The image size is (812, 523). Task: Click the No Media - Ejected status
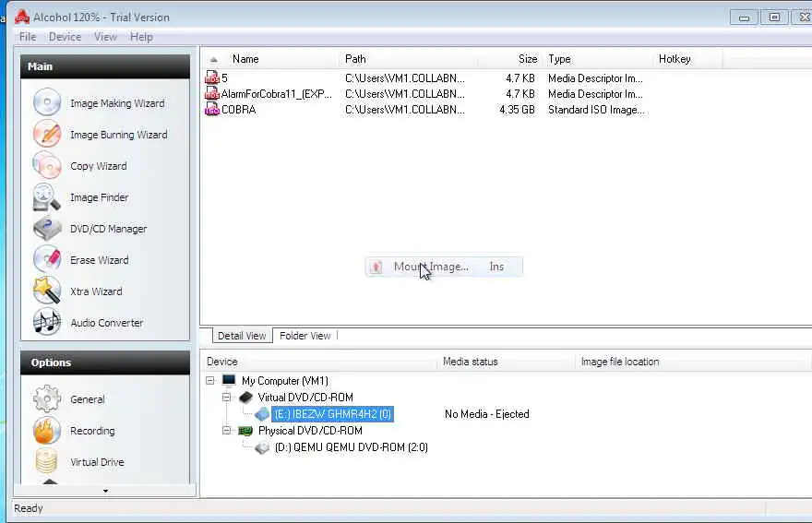click(x=487, y=414)
